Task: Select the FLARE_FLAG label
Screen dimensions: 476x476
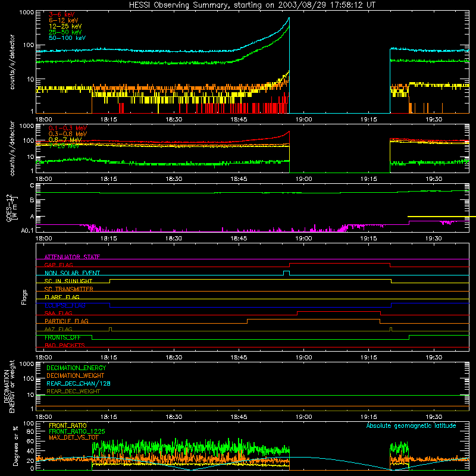Action: pyautogui.click(x=62, y=297)
